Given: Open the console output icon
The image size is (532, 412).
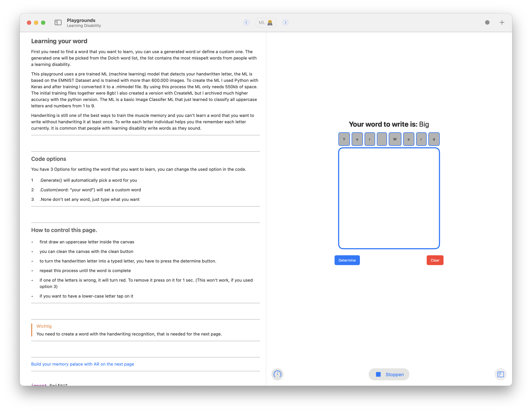Looking at the screenshot, I should (x=500, y=374).
